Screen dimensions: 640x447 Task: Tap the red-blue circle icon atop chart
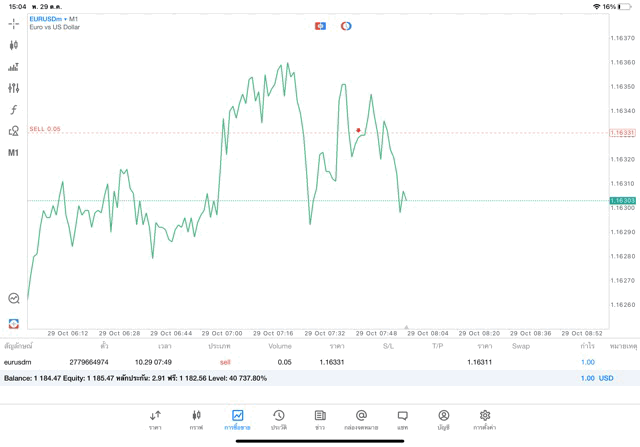[x=346, y=26]
